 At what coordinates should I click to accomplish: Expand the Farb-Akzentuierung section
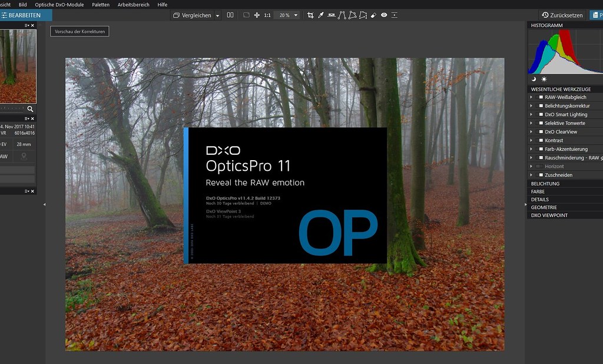click(x=532, y=149)
